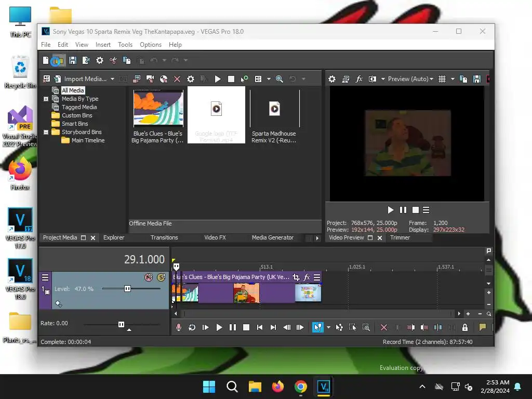Select the Custom Bins folder
The height and width of the screenshot is (399, 532).
77,115
